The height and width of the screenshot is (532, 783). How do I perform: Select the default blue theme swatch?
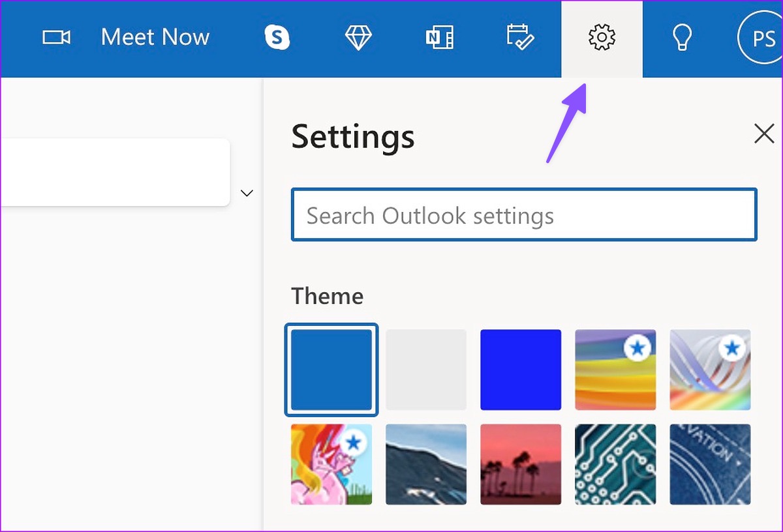[331, 370]
